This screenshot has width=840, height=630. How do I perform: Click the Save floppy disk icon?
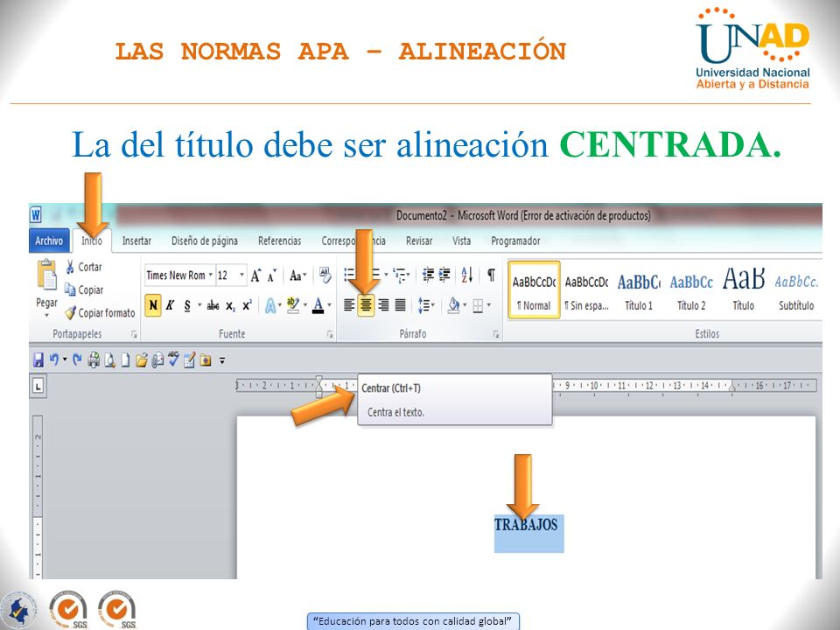[x=38, y=360]
